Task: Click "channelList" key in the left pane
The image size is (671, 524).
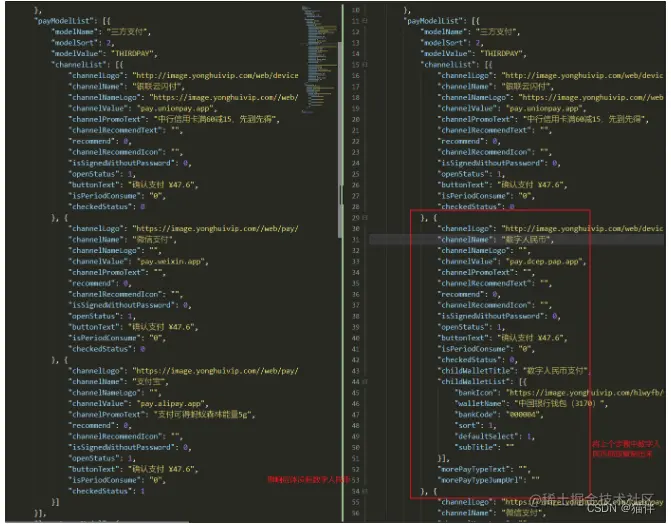Action: tap(78, 65)
